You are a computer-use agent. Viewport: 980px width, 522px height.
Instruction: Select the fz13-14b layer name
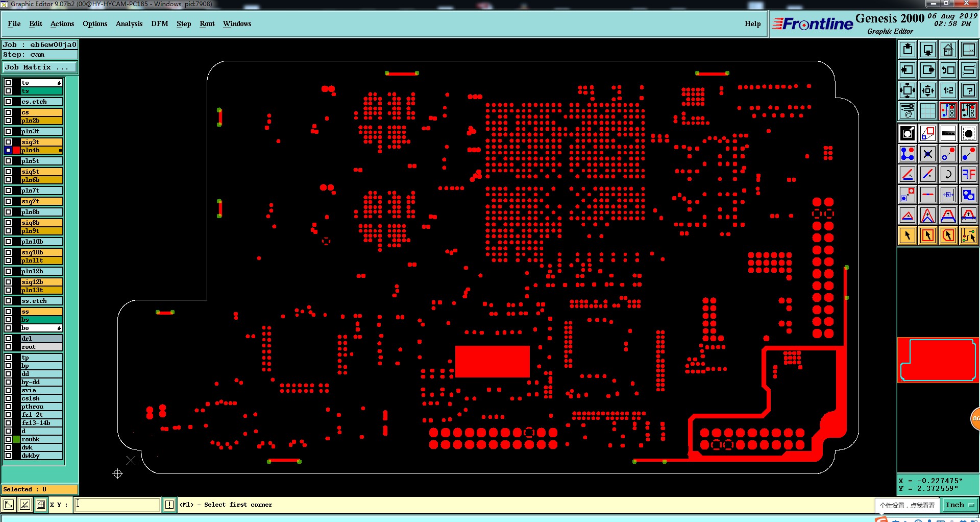tap(41, 423)
